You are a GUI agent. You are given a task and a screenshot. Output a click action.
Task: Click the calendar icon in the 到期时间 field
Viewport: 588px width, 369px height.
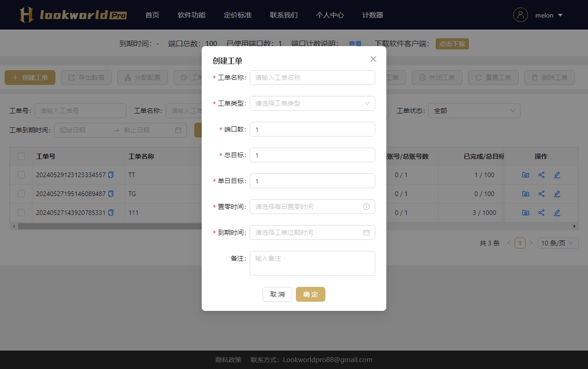[366, 232]
